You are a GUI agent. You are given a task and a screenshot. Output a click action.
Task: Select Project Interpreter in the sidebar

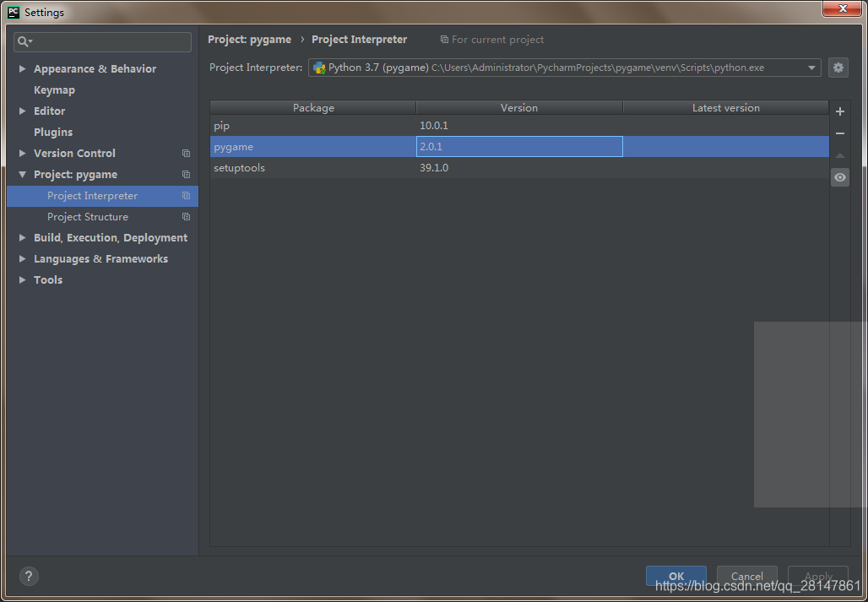[x=102, y=196]
